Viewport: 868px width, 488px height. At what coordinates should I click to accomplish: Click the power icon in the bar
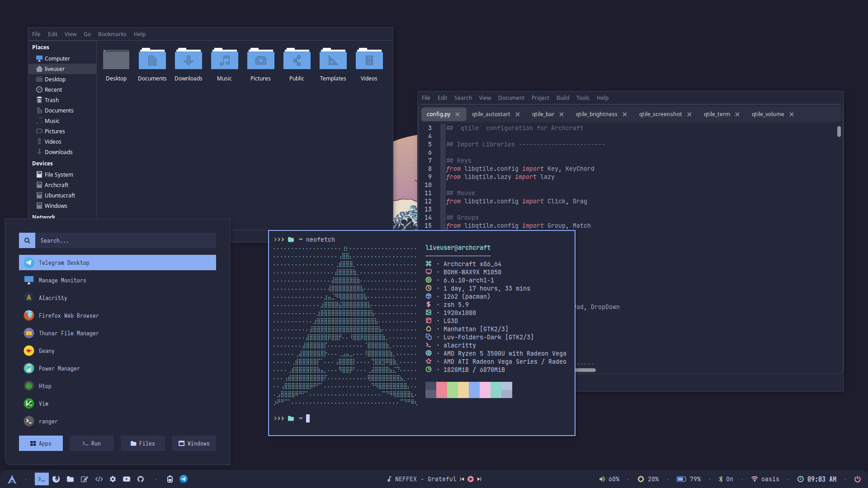pos(857,479)
